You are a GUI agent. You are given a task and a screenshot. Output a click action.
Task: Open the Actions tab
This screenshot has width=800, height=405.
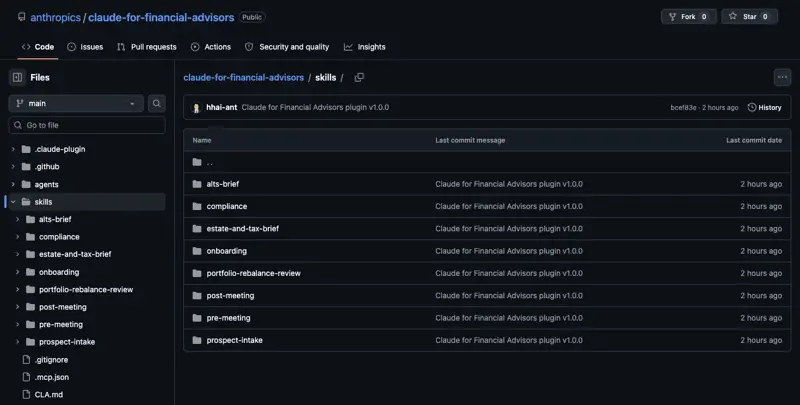click(211, 47)
